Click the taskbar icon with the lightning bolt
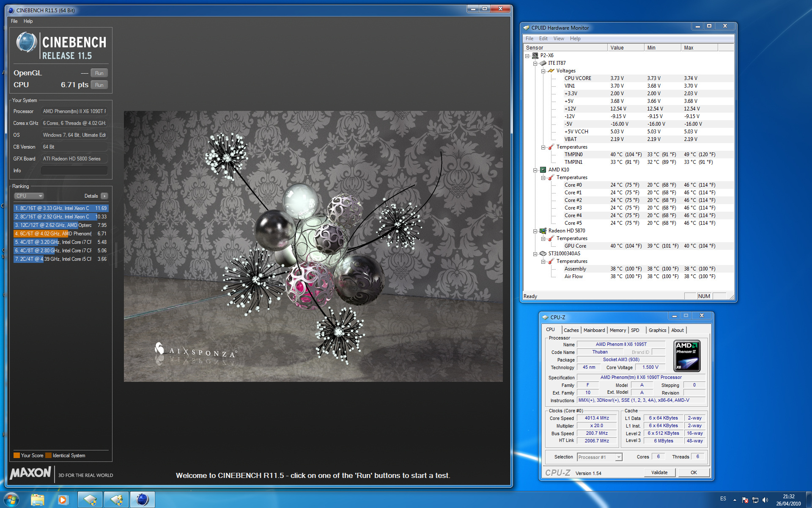The height and width of the screenshot is (508, 812). pyautogui.click(x=116, y=500)
